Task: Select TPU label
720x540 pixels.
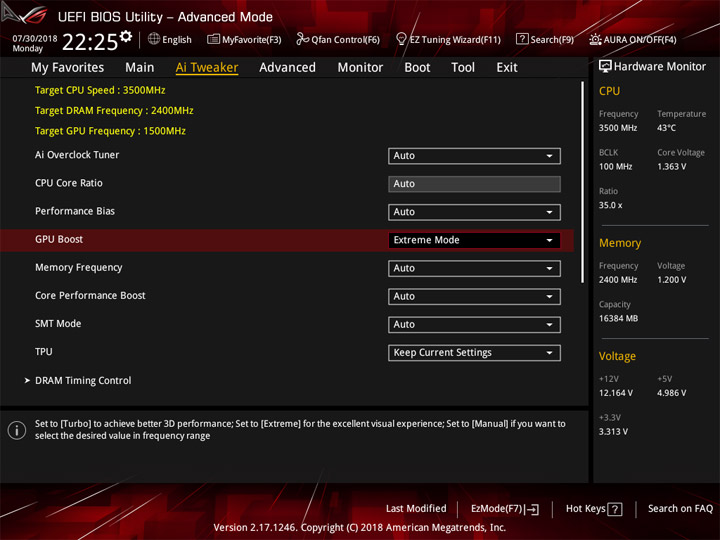Action: pos(44,352)
